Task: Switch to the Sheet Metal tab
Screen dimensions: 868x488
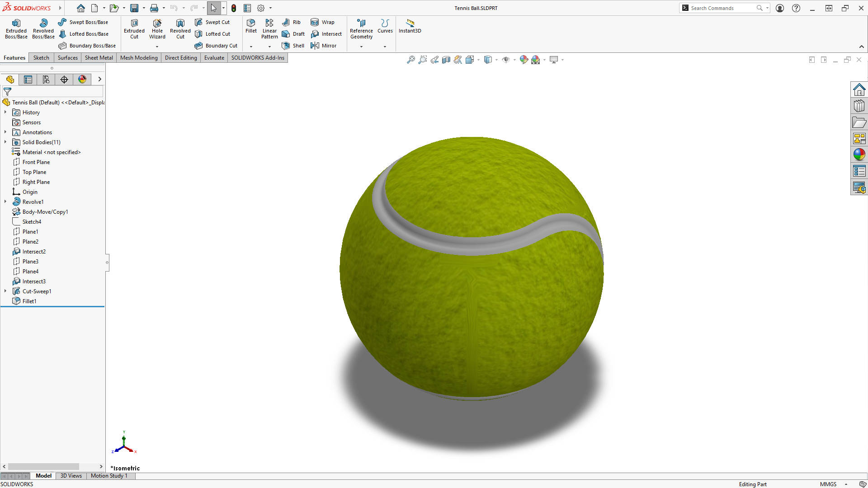Action: (99, 57)
